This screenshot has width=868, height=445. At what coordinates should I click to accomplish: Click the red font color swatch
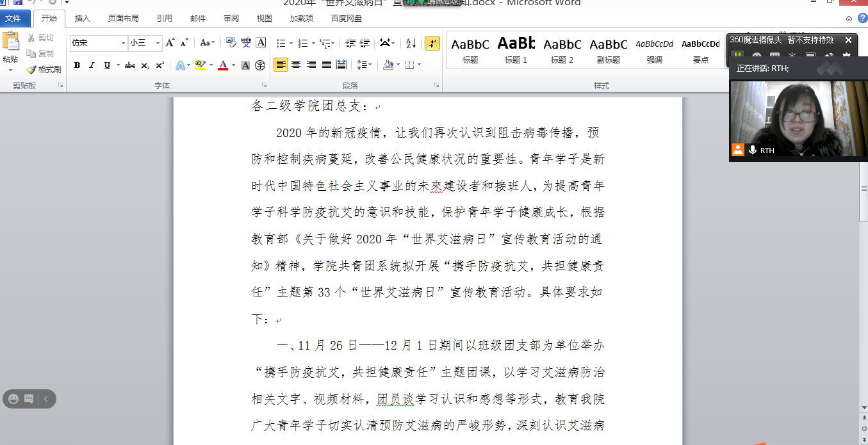[x=222, y=65]
